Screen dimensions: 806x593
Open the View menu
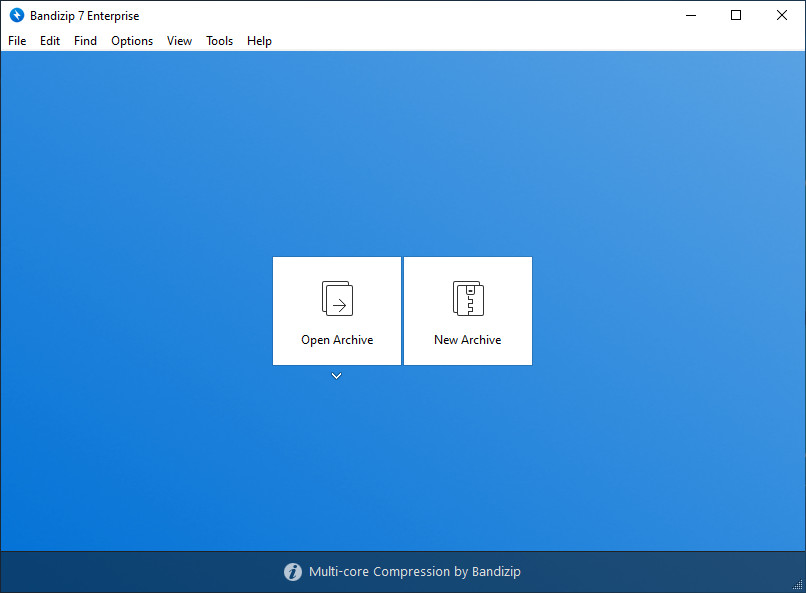pyautogui.click(x=179, y=41)
